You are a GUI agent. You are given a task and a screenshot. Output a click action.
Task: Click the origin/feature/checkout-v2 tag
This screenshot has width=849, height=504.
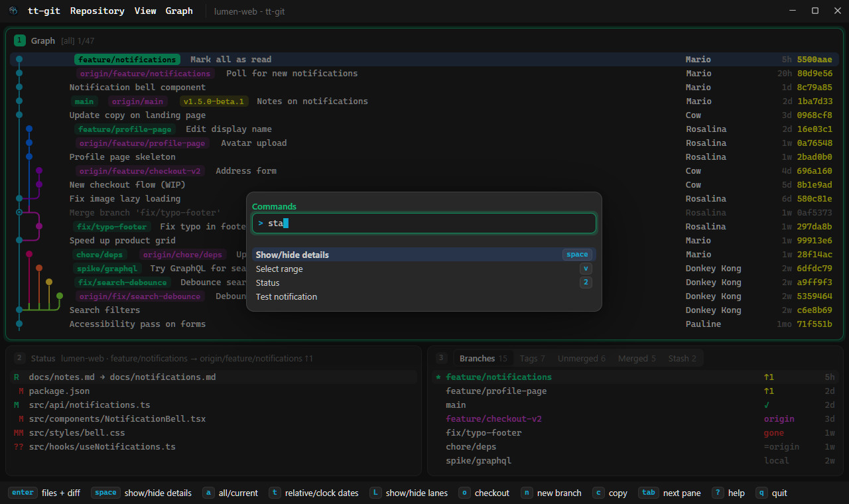(x=140, y=171)
